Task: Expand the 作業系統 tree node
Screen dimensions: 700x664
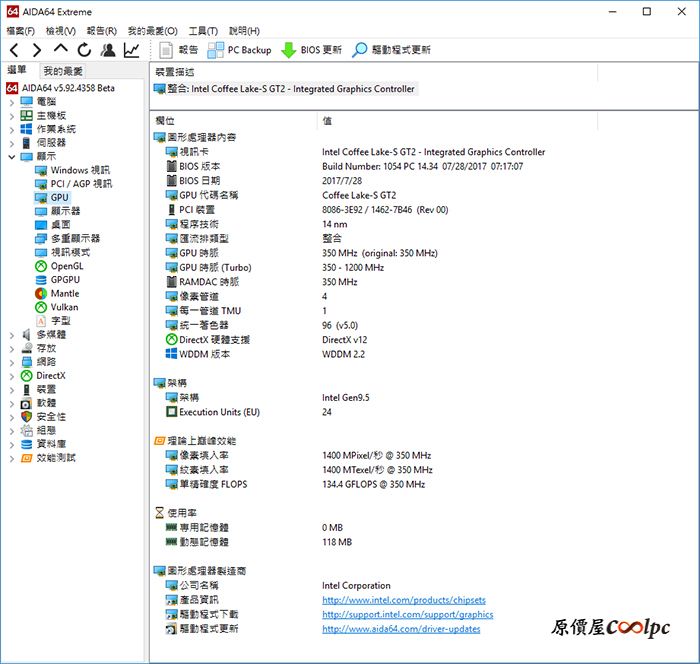Action: click(12, 130)
